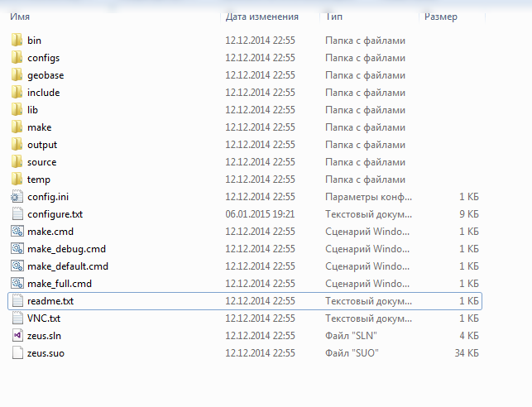
Task: Select the zeus.sln solution file icon
Action: coord(17,336)
